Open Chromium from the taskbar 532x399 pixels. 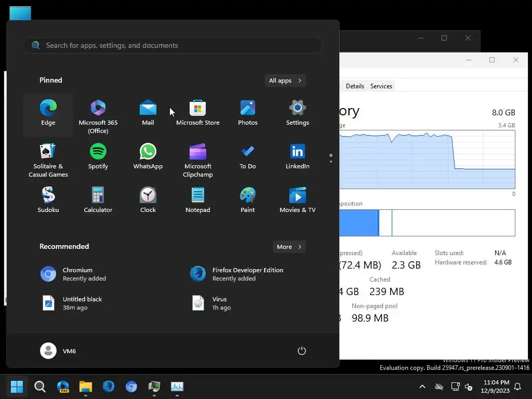click(x=131, y=387)
